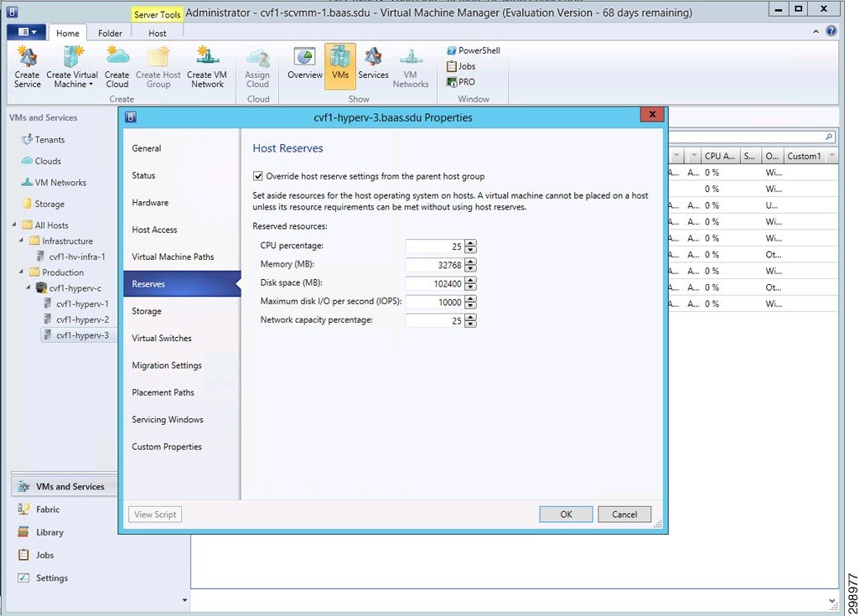The width and height of the screenshot is (860, 616).
Task: Collapse the ribbon with the up arrow
Action: pos(816,32)
